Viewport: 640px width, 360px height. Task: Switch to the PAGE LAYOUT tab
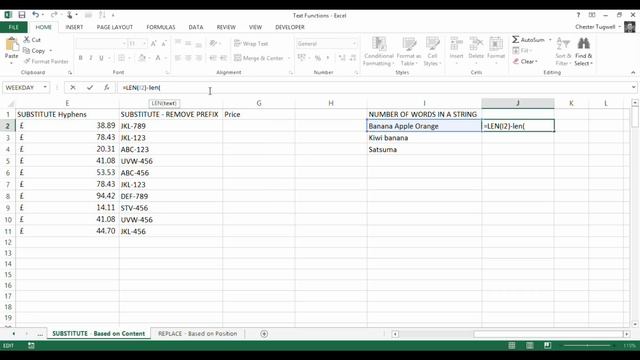[x=115, y=27]
